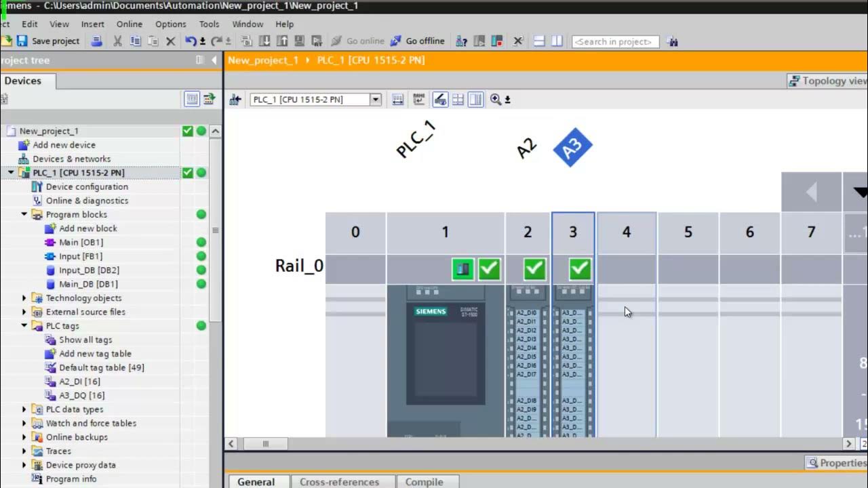868x488 pixels.
Task: Click the Go to network view icon
Action: pos(235,100)
